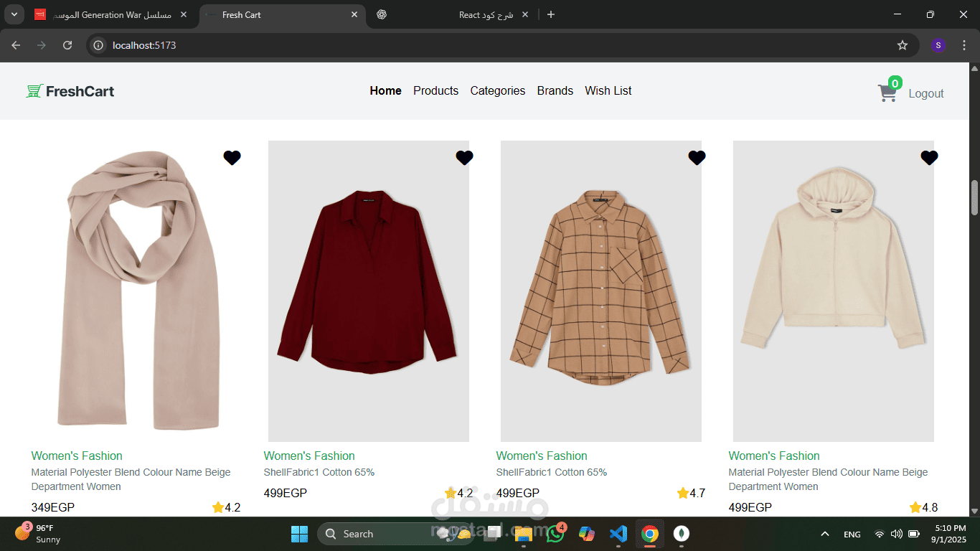Bookmark this page with star icon
980x551 pixels.
click(903, 45)
